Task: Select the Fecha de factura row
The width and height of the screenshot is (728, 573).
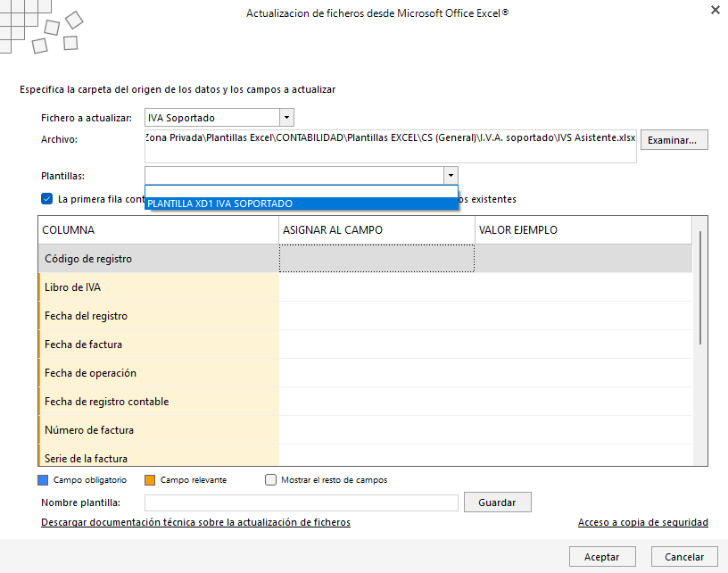Action: (365, 345)
